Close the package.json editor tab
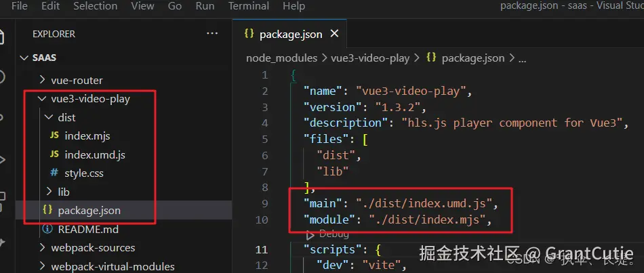 [335, 34]
